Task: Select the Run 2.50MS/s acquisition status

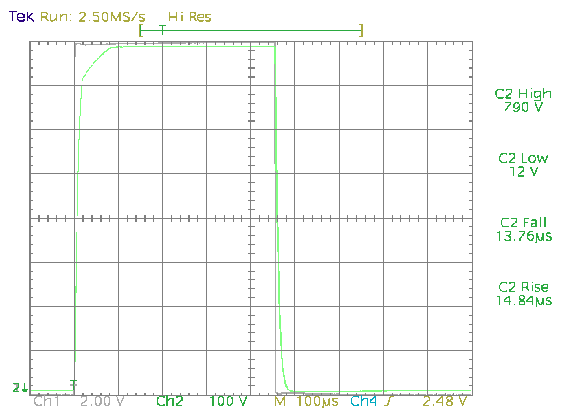Action: coord(93,17)
